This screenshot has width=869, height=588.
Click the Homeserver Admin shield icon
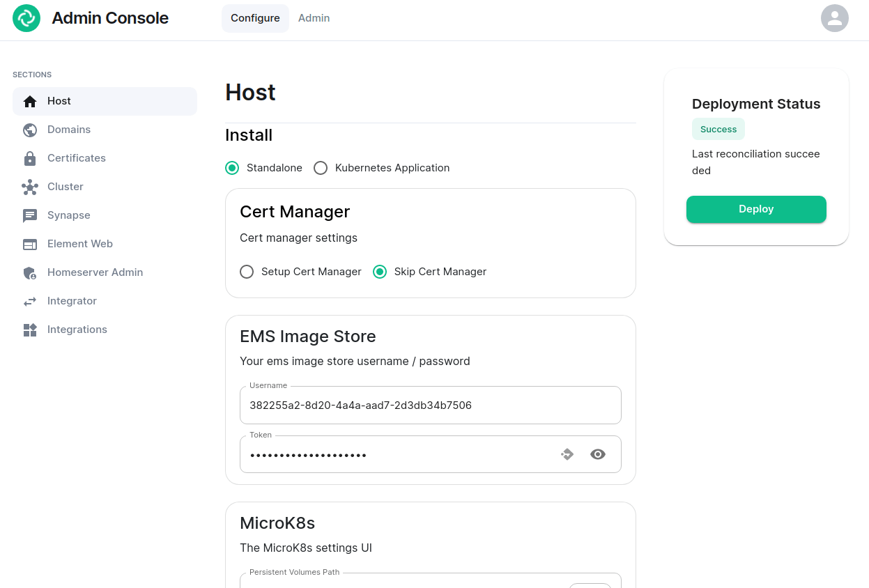(30, 273)
